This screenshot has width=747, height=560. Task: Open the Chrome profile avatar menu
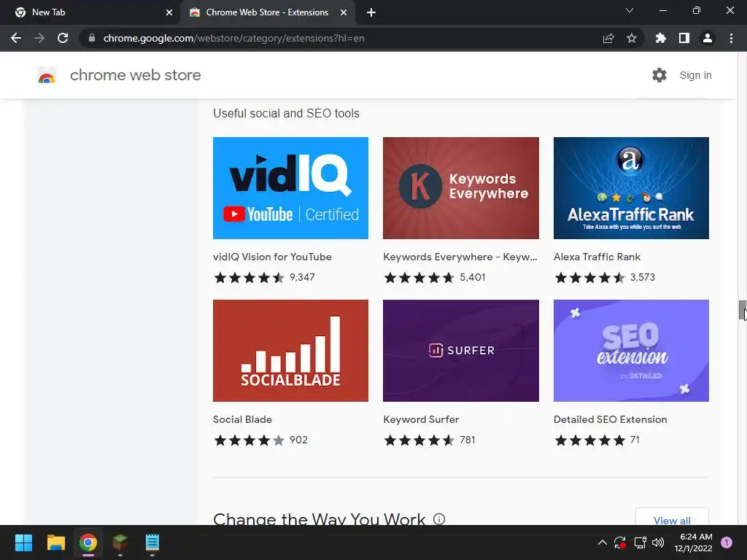pos(708,38)
